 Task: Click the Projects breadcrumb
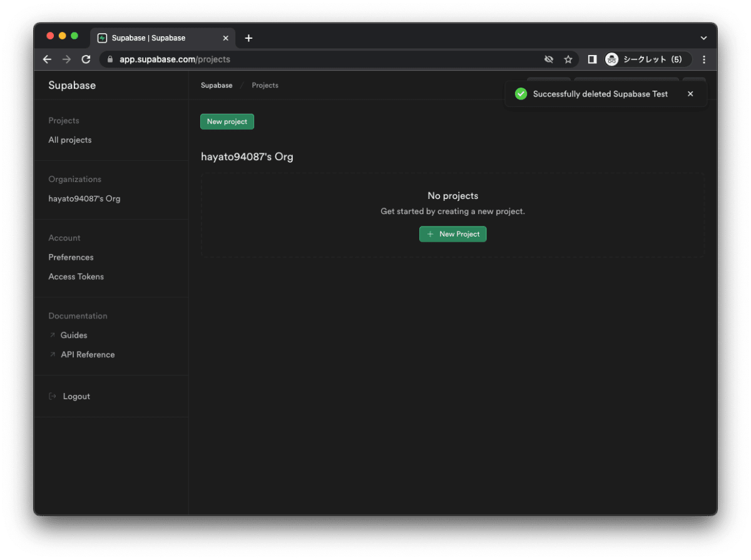265,85
